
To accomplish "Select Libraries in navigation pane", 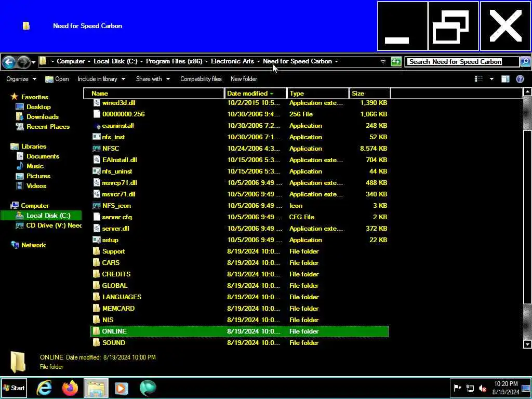I will tap(34, 147).
